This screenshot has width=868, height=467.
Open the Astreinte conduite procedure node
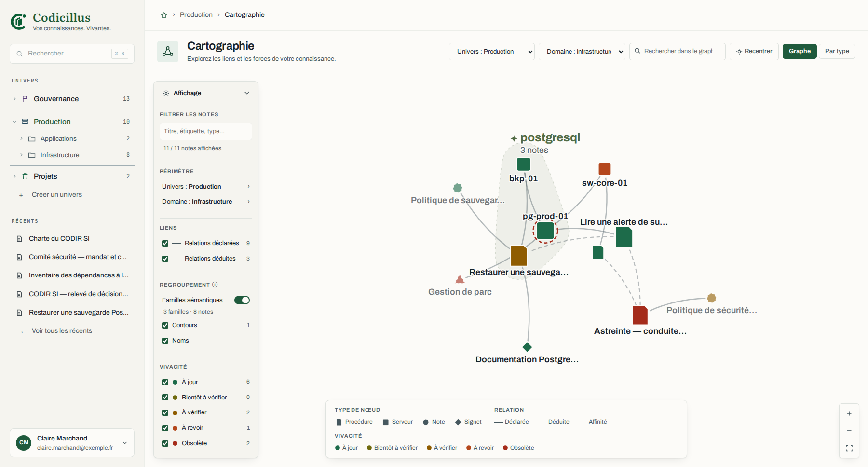click(640, 315)
